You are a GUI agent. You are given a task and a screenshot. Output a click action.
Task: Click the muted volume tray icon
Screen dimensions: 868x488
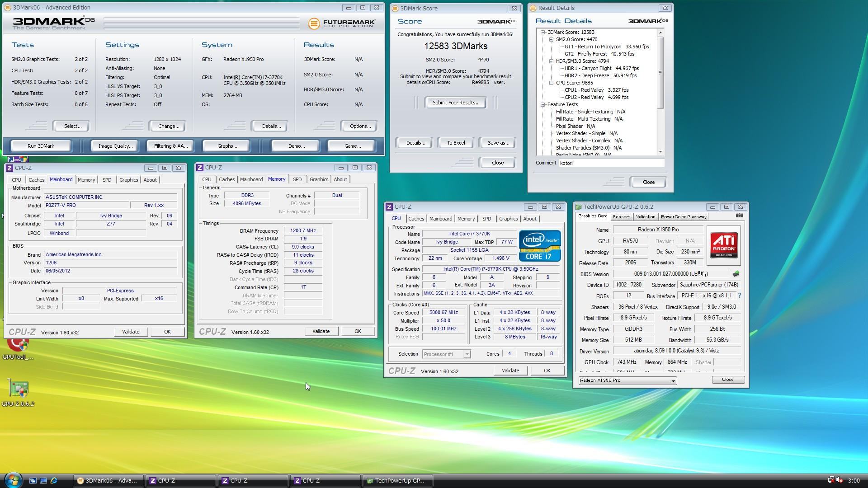pyautogui.click(x=840, y=480)
